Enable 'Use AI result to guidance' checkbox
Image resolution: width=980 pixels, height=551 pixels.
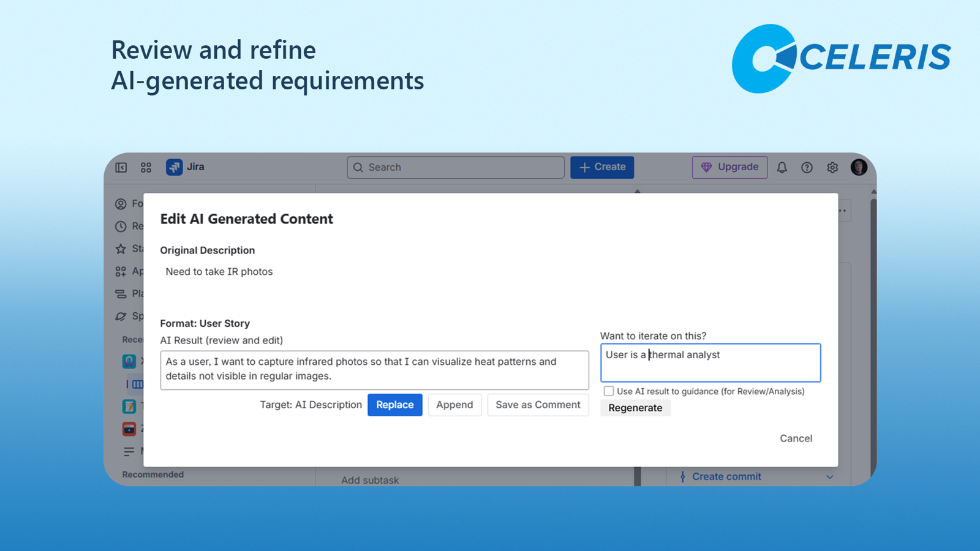[x=609, y=391]
